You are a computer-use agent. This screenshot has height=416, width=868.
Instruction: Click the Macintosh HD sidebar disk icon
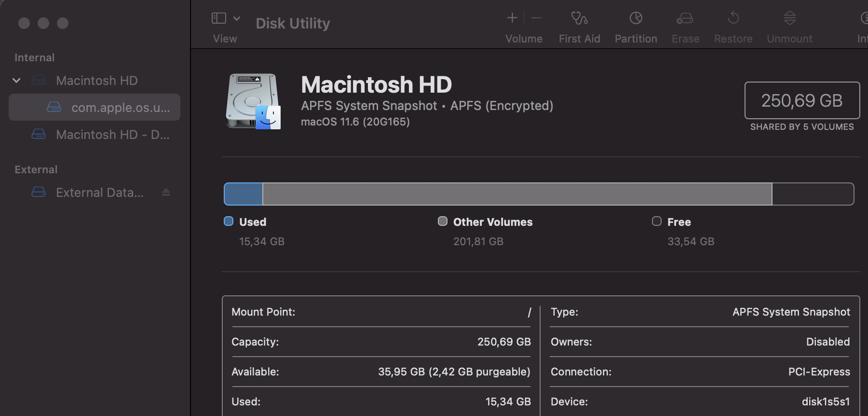tap(39, 80)
